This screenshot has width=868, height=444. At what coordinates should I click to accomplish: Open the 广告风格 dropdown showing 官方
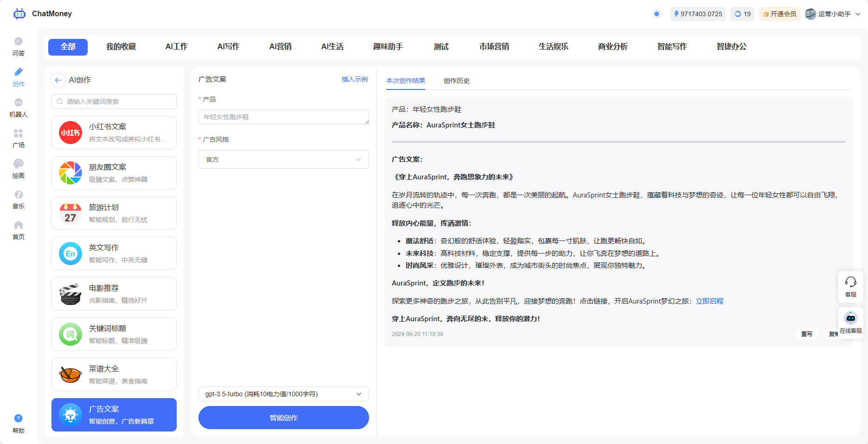click(x=284, y=159)
